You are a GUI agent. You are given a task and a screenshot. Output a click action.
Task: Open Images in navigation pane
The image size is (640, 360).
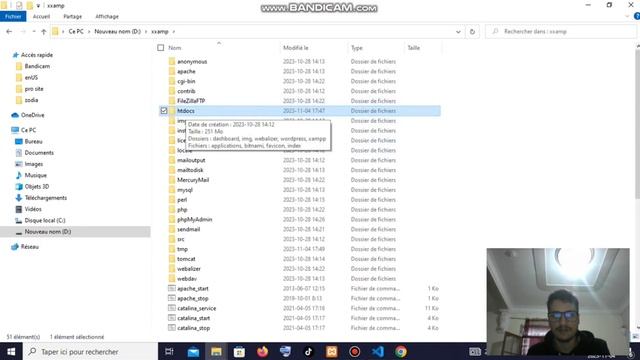click(x=33, y=164)
